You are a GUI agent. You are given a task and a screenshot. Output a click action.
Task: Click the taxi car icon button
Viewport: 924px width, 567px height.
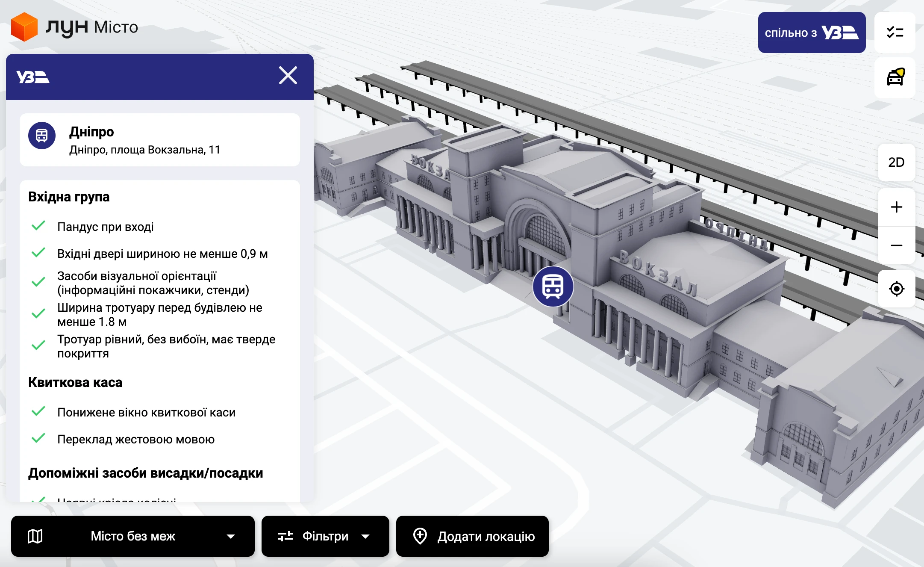(895, 78)
